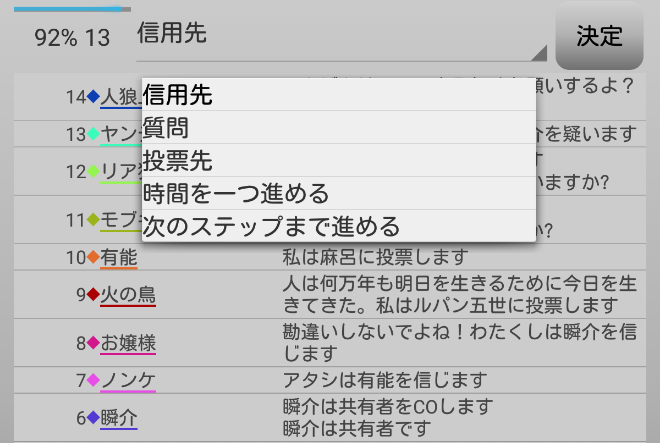Choose 時間を一つ進める option
The image size is (660, 443).
point(339,193)
